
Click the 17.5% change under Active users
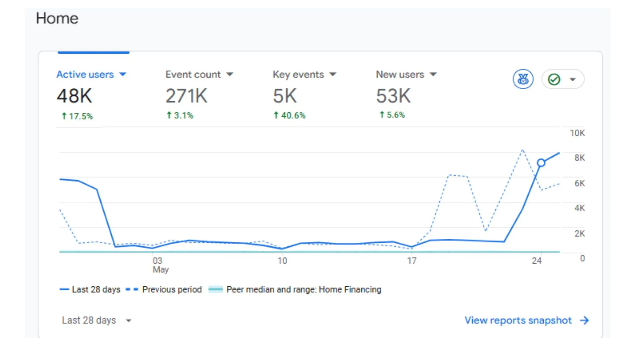click(77, 116)
